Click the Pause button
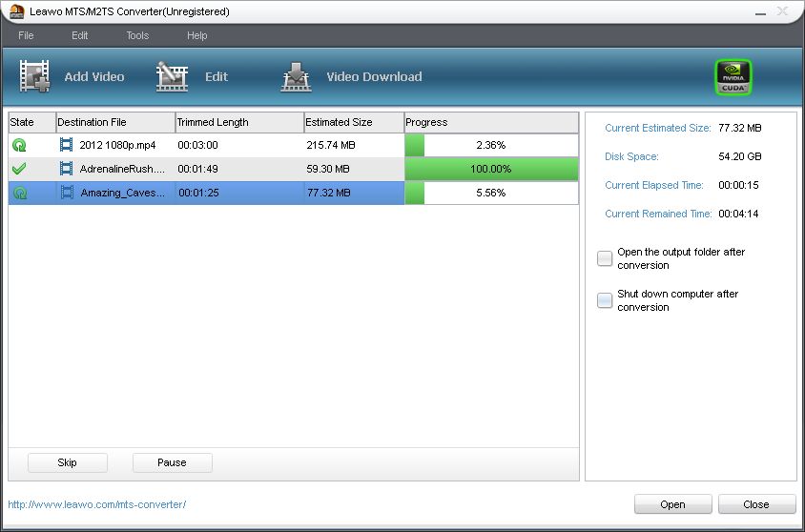The image size is (805, 532). coord(172,462)
